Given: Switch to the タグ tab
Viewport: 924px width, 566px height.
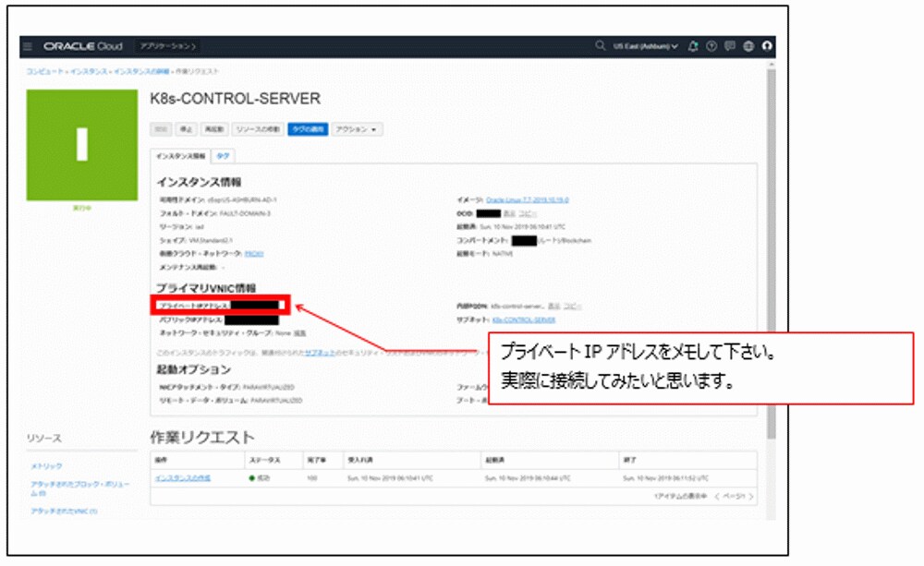Looking at the screenshot, I should coord(222,154).
